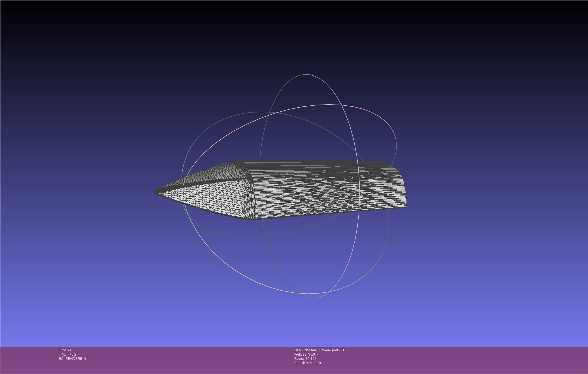The width and height of the screenshot is (588, 374).
Task: Click the FPS 75.2 readout
Action: click(x=67, y=354)
